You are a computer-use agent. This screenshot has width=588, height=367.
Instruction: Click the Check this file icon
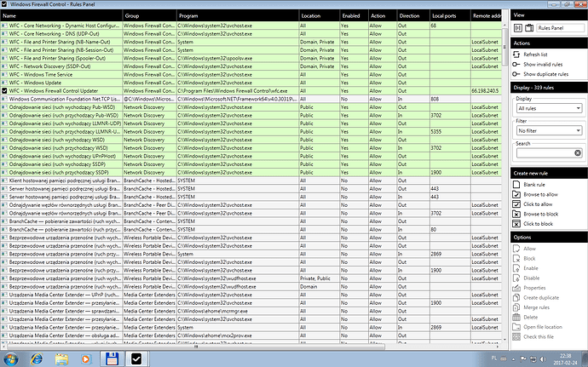[x=516, y=336]
